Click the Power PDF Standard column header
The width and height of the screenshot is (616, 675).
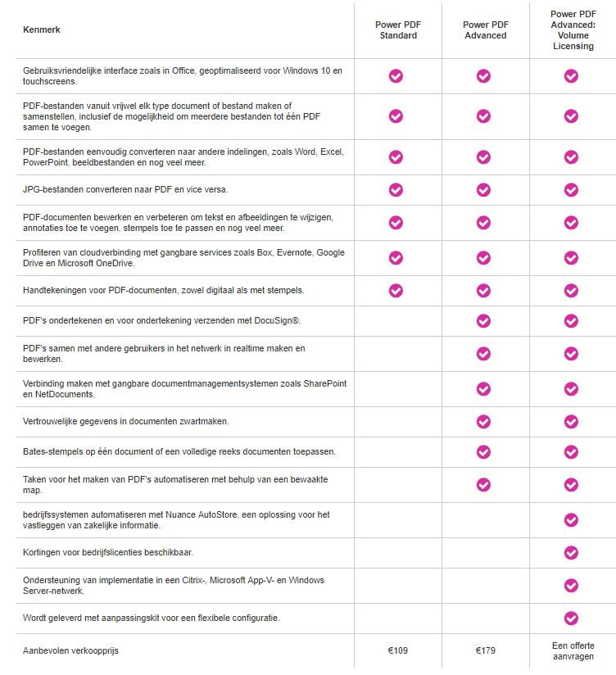coord(398,30)
